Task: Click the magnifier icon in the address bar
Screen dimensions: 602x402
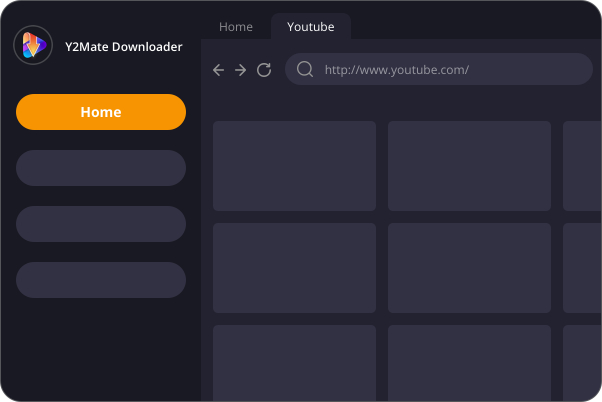Action: (305, 70)
